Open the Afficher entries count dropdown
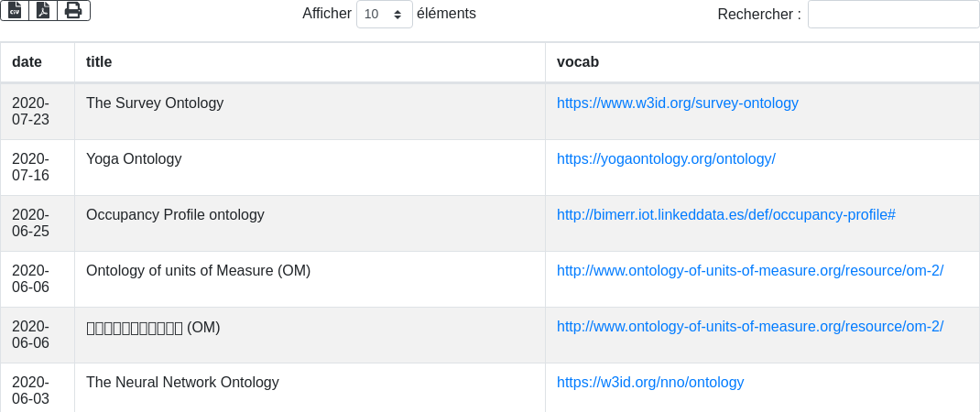The image size is (980, 412). click(x=385, y=14)
